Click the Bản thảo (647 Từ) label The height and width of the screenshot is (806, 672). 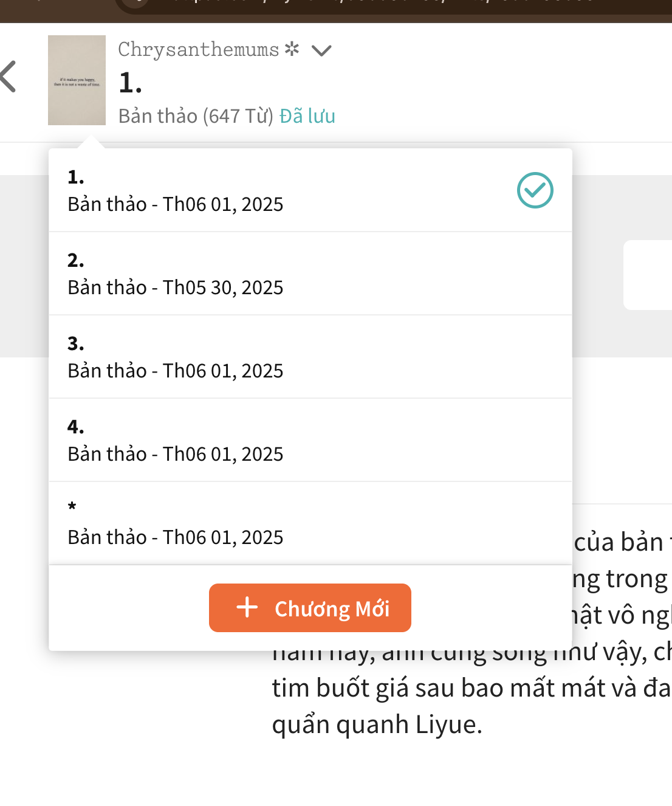pyautogui.click(x=196, y=116)
